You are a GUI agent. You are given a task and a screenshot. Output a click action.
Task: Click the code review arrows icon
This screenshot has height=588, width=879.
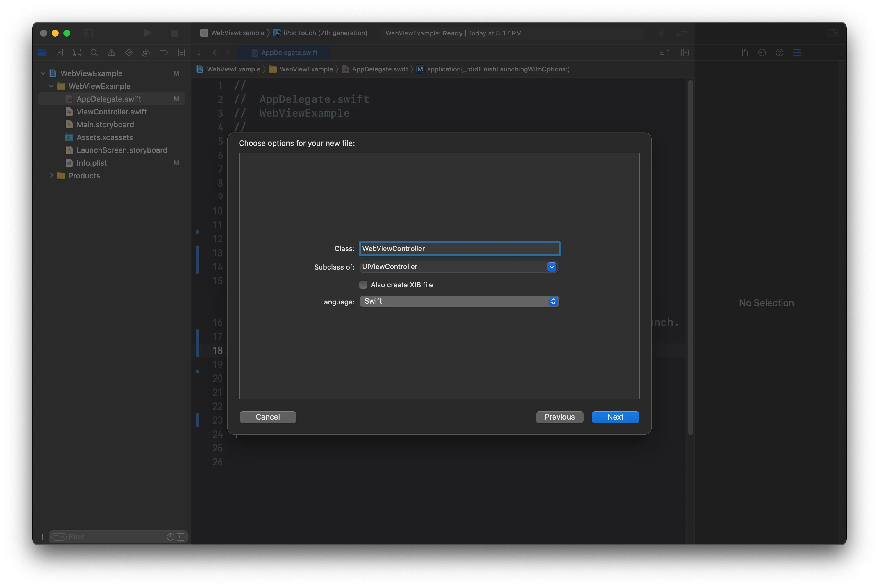(681, 33)
